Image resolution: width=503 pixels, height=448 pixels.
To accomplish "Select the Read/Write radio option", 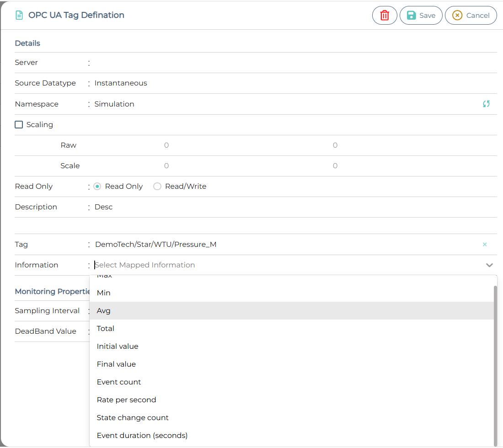I will (x=157, y=187).
